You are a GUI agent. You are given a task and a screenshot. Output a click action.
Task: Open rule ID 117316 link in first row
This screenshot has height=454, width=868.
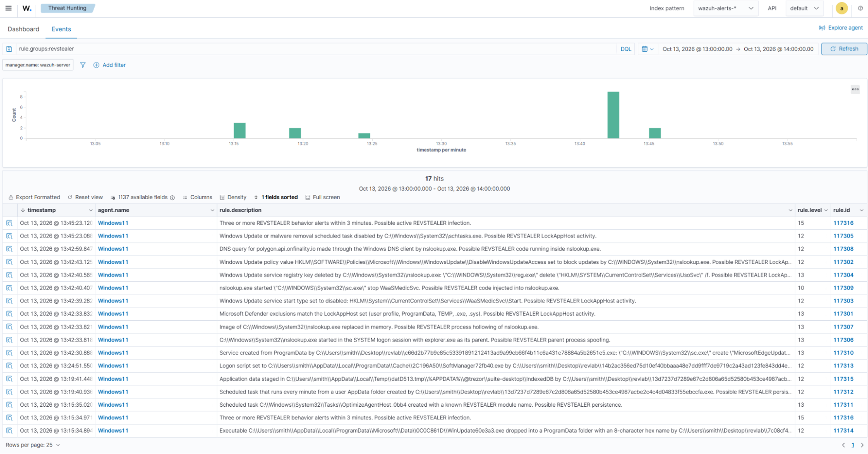(843, 223)
